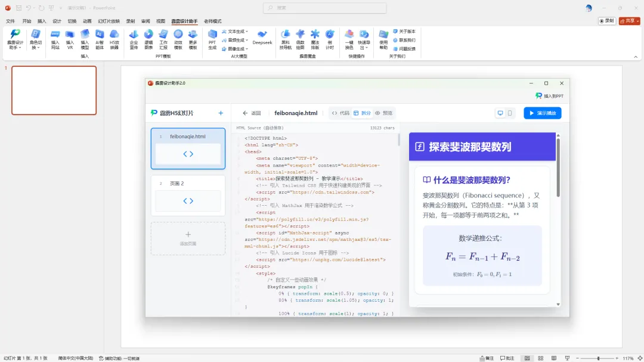Click the 插入模型 ribbon icon

(x=85, y=39)
